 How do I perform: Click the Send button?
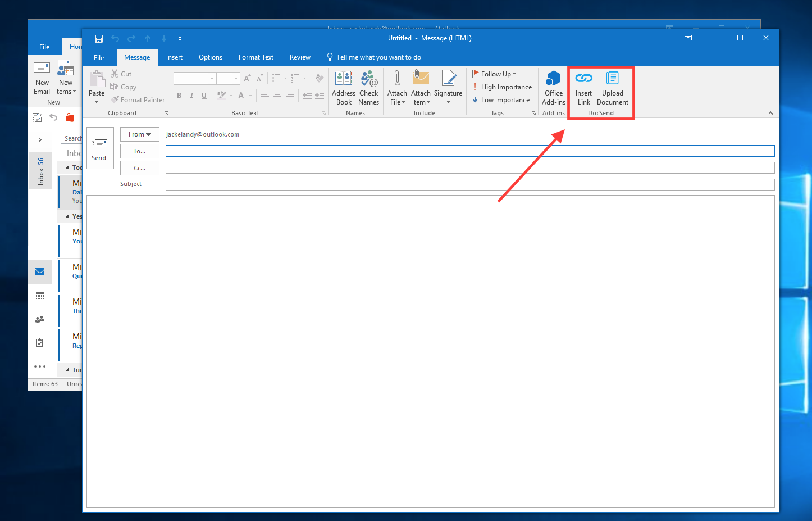[101, 148]
